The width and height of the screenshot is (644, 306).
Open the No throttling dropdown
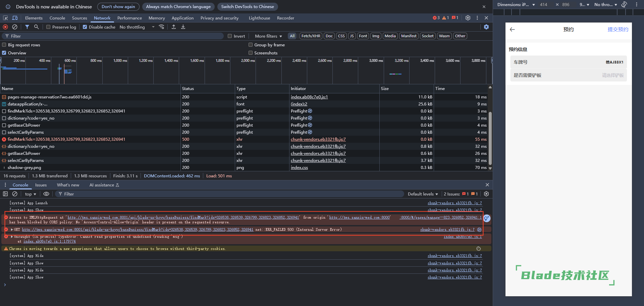137,27
